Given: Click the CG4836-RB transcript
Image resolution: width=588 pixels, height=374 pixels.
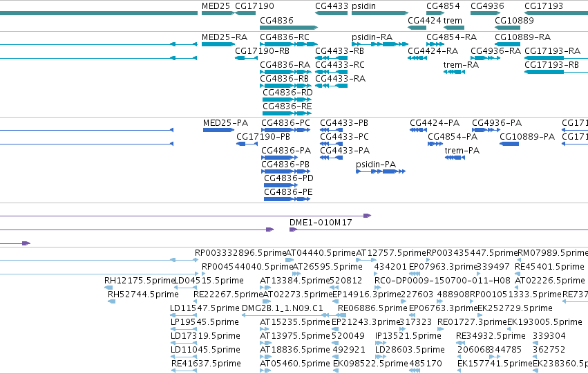Looking at the screenshot, I should [x=285, y=86].
